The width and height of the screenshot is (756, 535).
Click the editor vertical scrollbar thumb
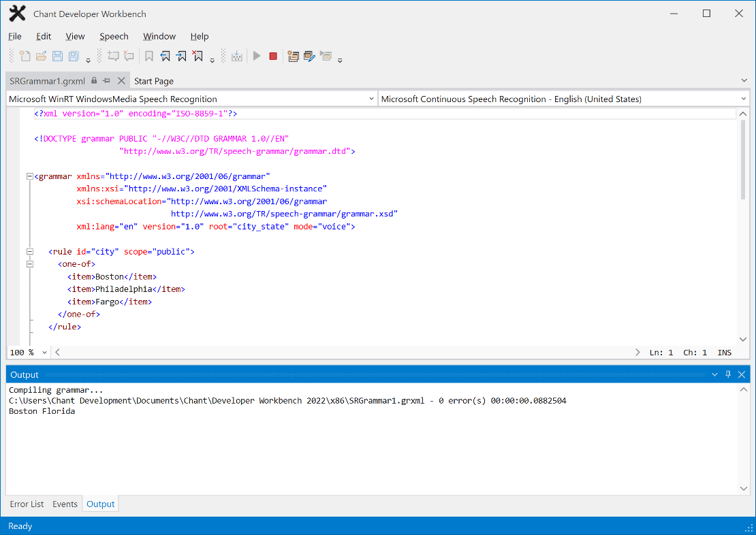743,159
